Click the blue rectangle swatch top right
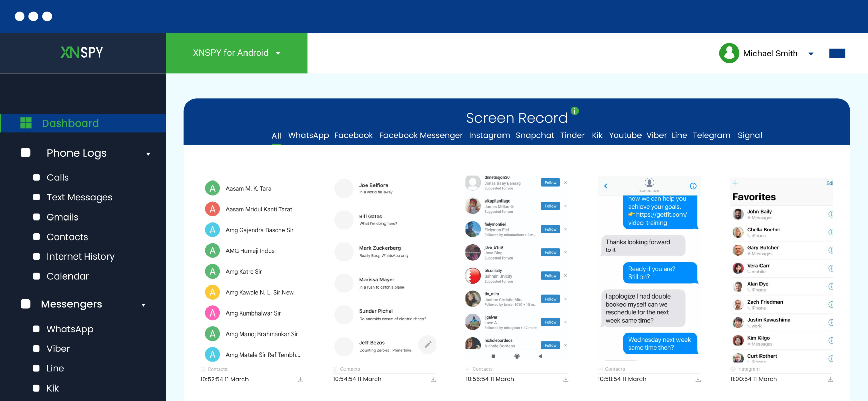The width and height of the screenshot is (868, 401). click(837, 53)
